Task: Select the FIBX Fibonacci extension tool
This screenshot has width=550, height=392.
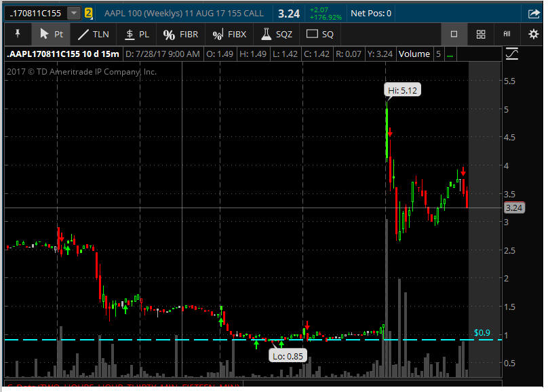Action: tap(229, 35)
